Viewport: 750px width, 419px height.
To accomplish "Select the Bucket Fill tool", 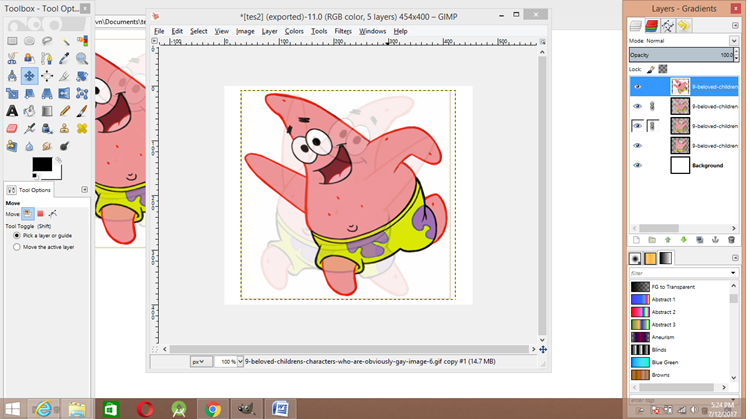I will coord(29,111).
